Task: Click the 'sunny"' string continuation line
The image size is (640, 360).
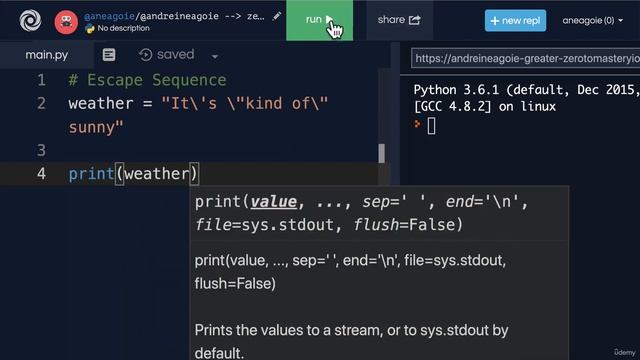Action: click(x=96, y=127)
